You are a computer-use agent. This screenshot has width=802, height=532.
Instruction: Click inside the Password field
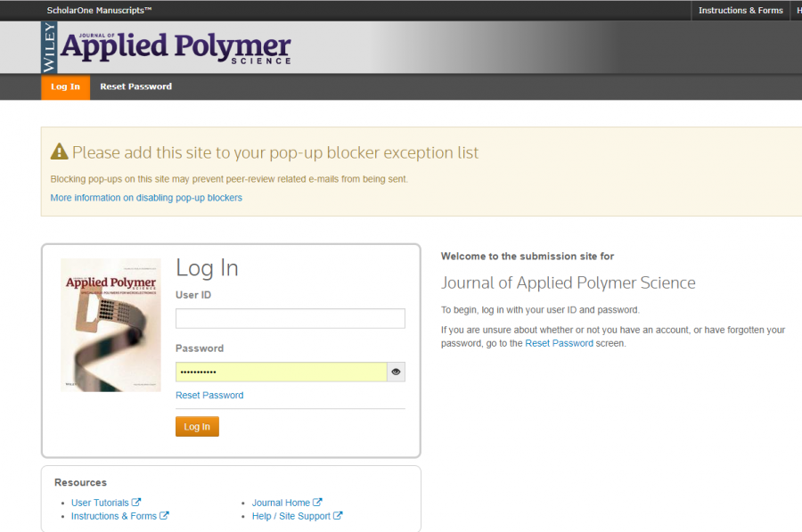tap(281, 372)
